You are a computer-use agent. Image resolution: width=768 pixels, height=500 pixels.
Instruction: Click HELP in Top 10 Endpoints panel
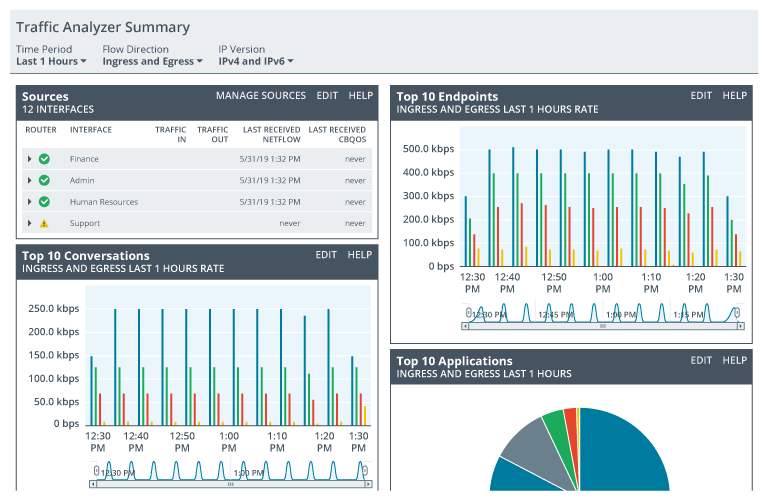click(x=735, y=95)
